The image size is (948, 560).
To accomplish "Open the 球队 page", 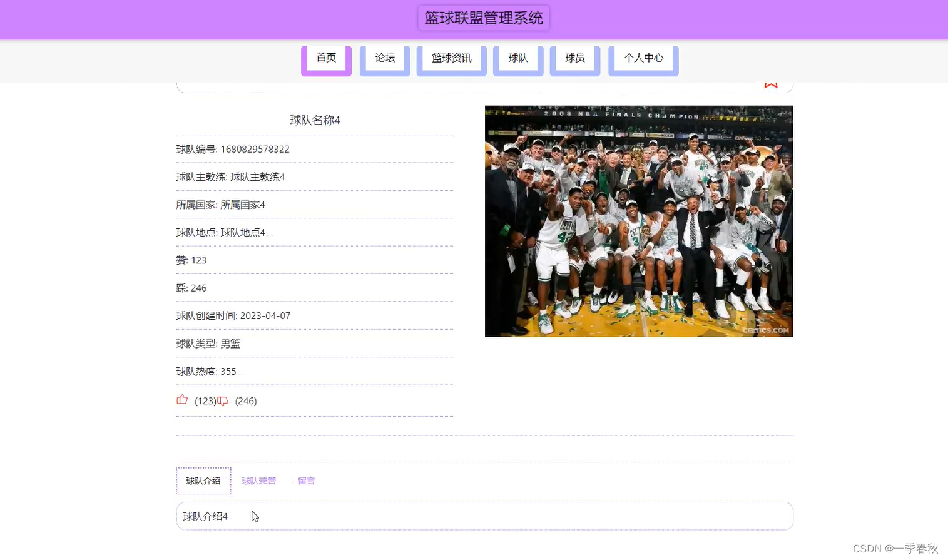I will [517, 58].
